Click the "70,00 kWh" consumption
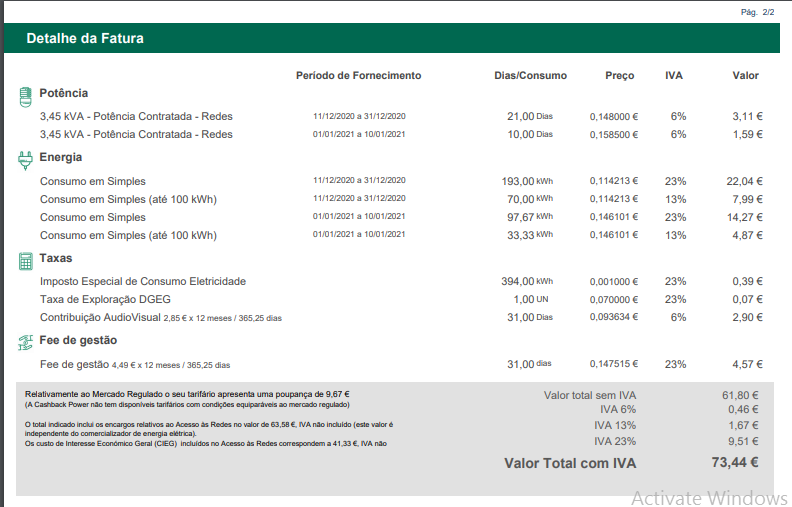 [x=530, y=199]
